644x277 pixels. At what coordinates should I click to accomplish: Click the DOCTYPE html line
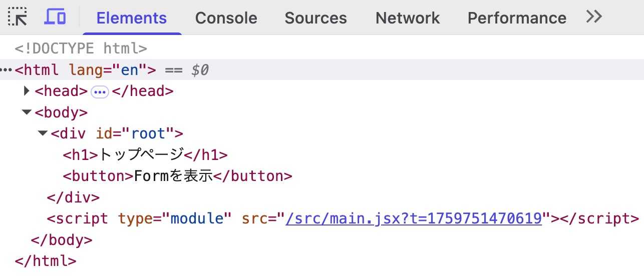[81, 48]
